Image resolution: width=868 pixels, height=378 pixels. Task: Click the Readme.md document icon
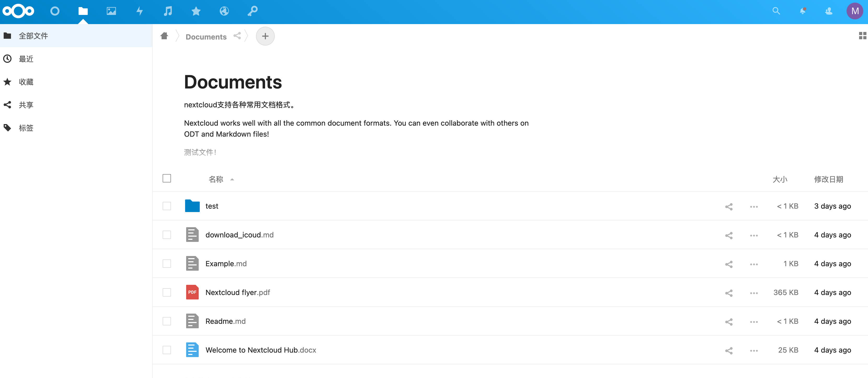point(192,321)
